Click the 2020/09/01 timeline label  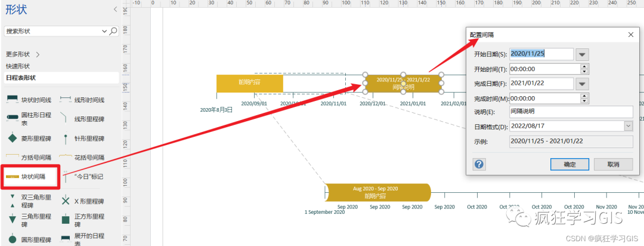pyautogui.click(x=254, y=104)
